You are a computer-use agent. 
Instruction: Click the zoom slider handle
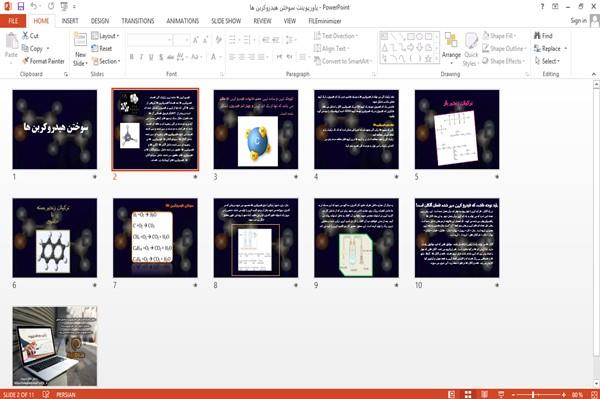[533, 394]
